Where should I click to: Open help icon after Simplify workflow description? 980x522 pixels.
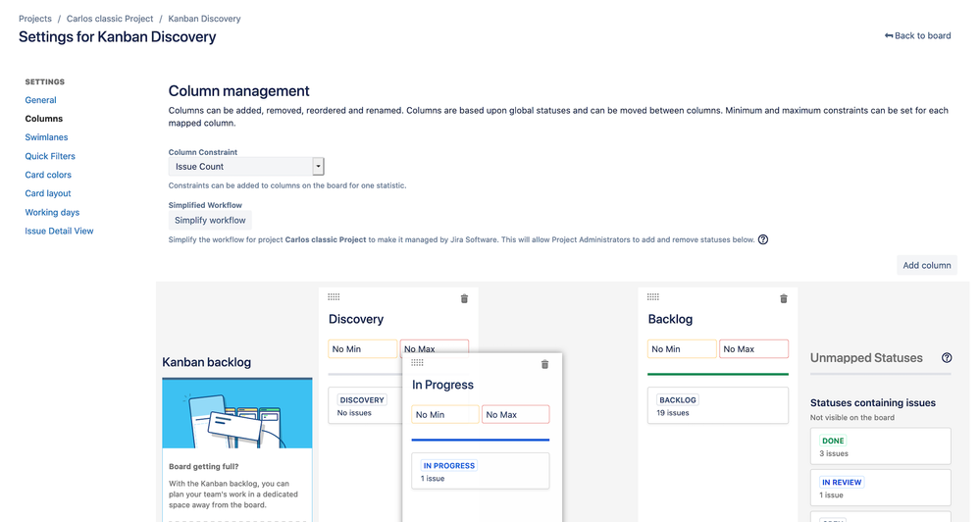(763, 239)
